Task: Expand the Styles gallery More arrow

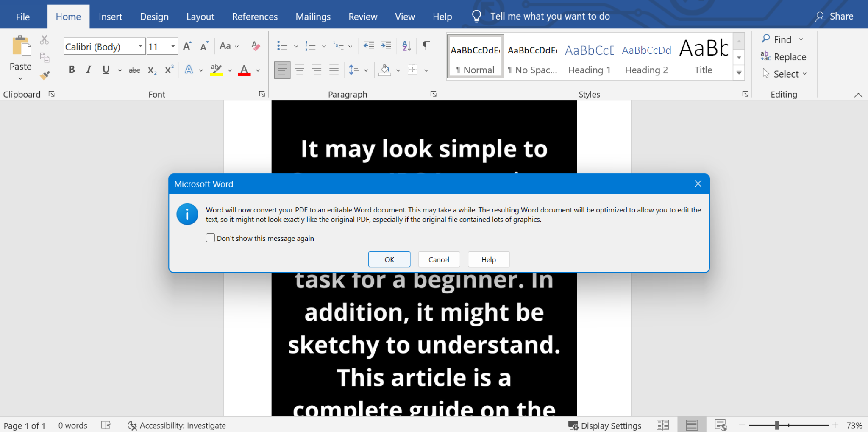Action: [x=739, y=73]
